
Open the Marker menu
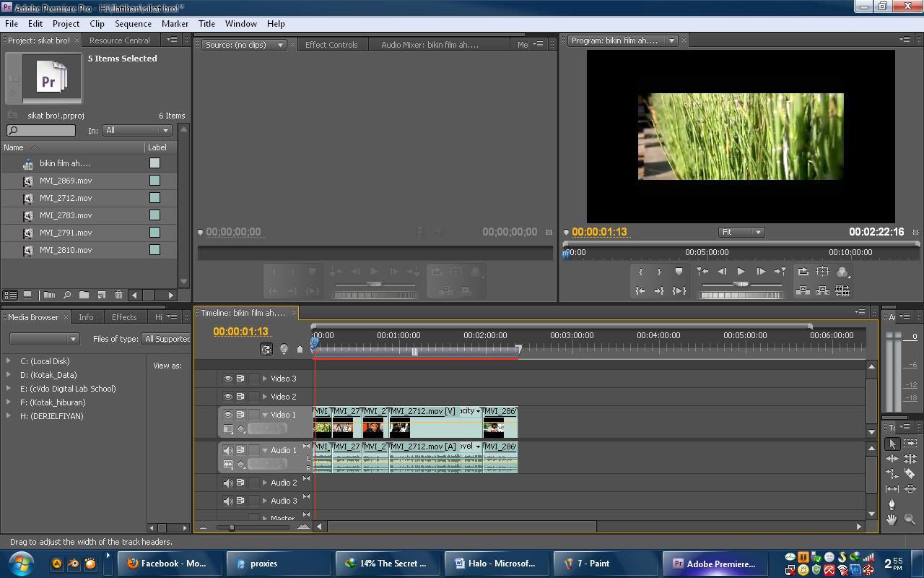175,23
